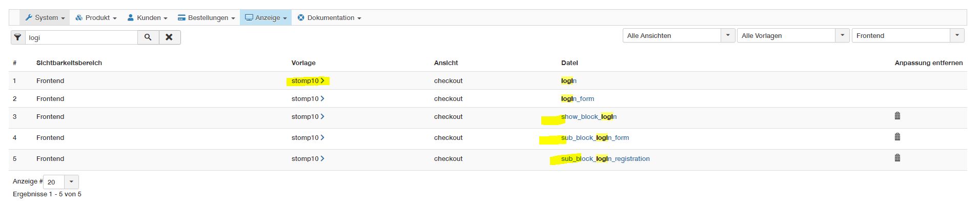The width and height of the screenshot is (980, 205).
Task: Trash the sub_block_login_registration customization
Action: (x=897, y=158)
